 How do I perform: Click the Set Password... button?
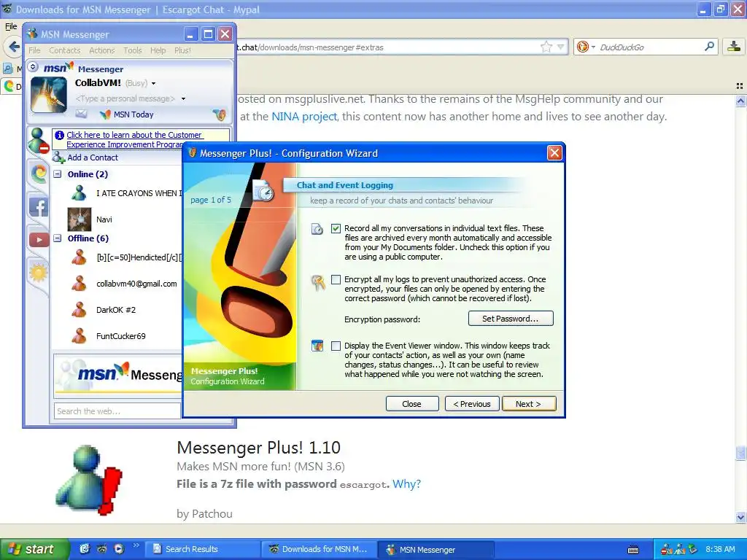pos(511,319)
